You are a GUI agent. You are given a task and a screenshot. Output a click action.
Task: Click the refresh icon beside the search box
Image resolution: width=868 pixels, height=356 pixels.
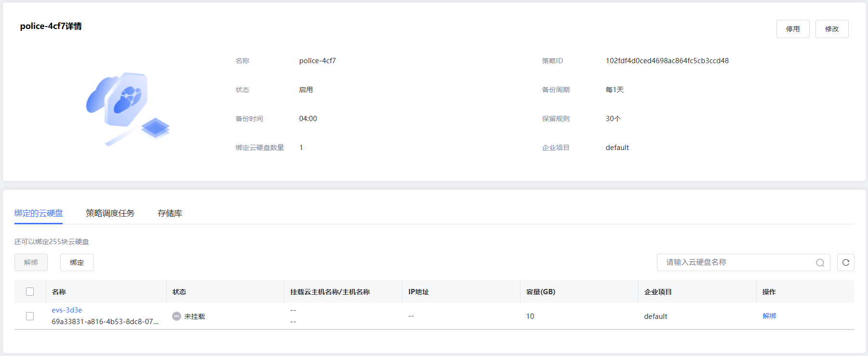(845, 262)
